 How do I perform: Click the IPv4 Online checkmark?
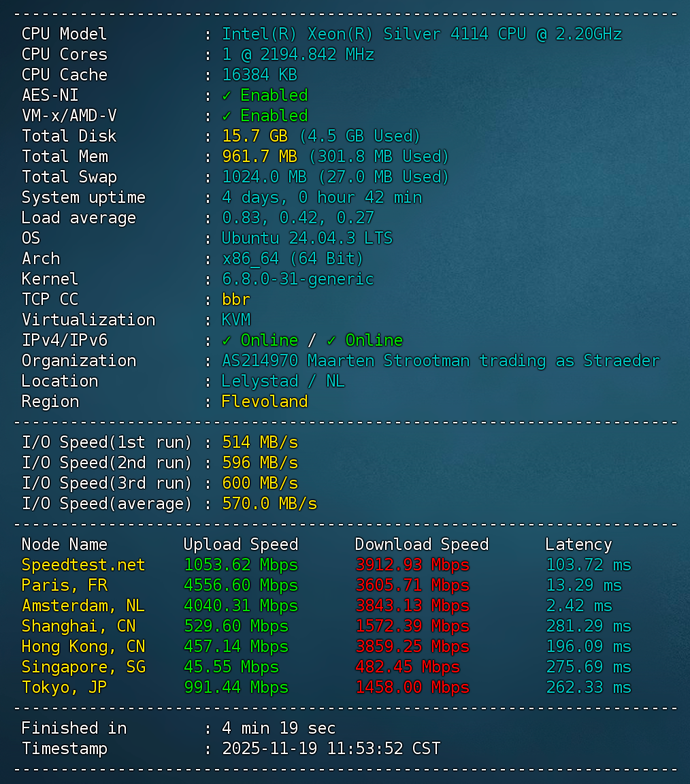pos(227,340)
